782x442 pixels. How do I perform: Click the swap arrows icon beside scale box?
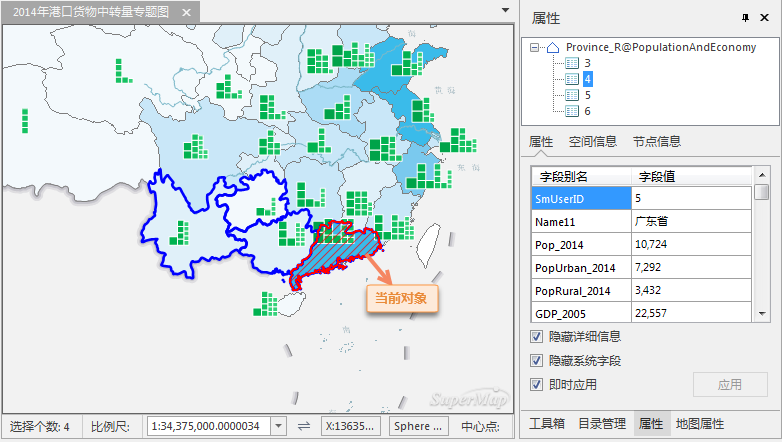304,426
